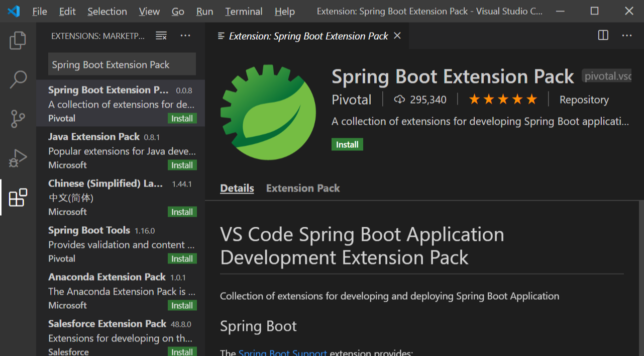The image size is (644, 356).
Task: Install Spring Boot Extension Pack from list
Action: tap(182, 119)
